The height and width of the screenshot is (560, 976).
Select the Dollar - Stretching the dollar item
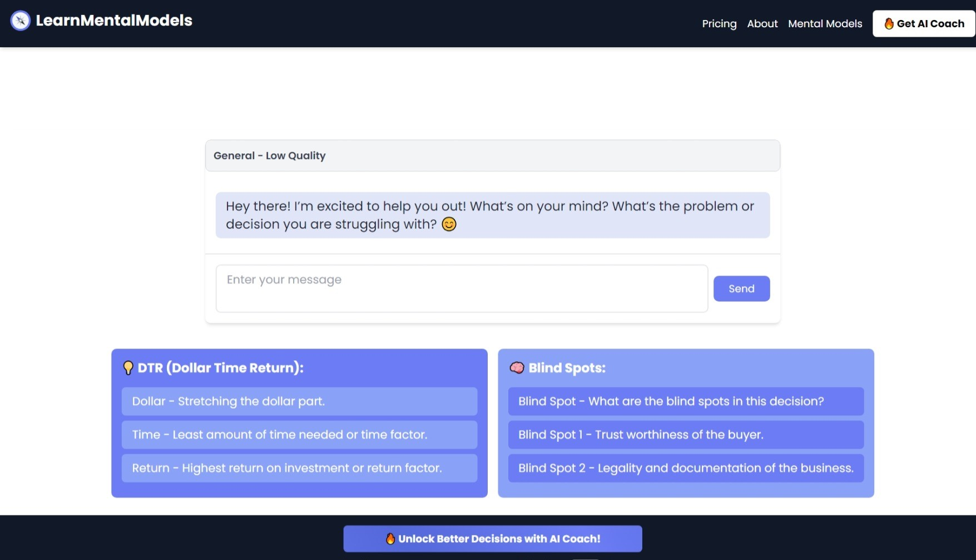[x=299, y=401]
